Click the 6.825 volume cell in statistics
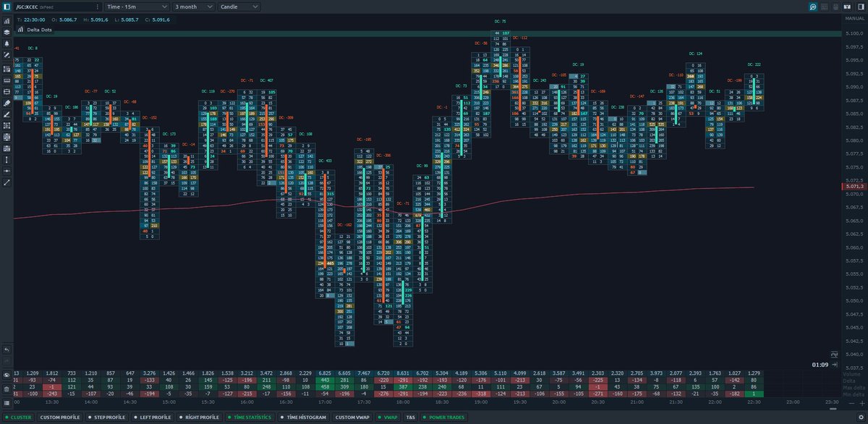Screen dimensions: 868x424 324,372
